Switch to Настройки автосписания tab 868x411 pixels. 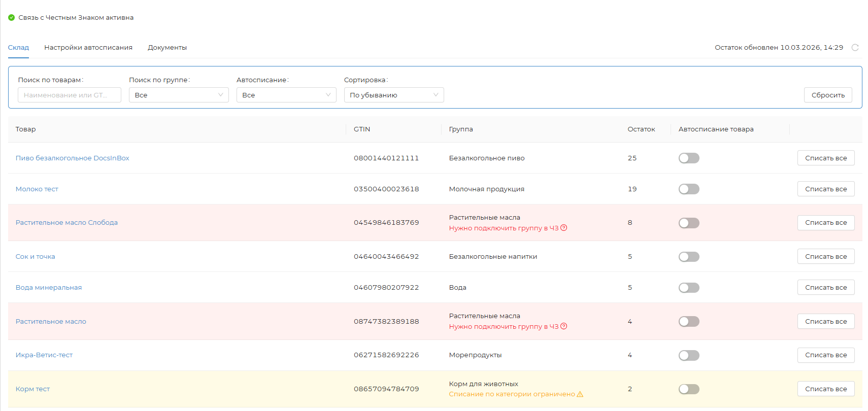tap(88, 48)
